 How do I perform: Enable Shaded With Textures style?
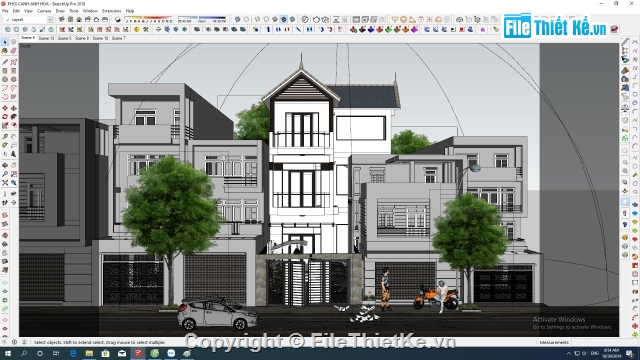pos(284,20)
